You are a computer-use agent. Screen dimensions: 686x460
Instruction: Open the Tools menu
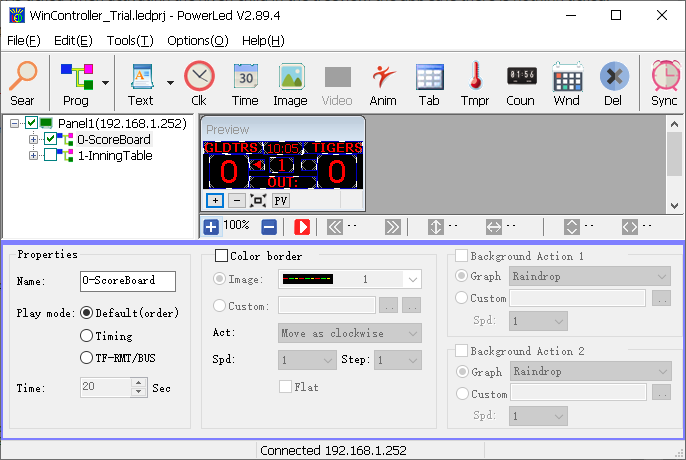point(130,41)
